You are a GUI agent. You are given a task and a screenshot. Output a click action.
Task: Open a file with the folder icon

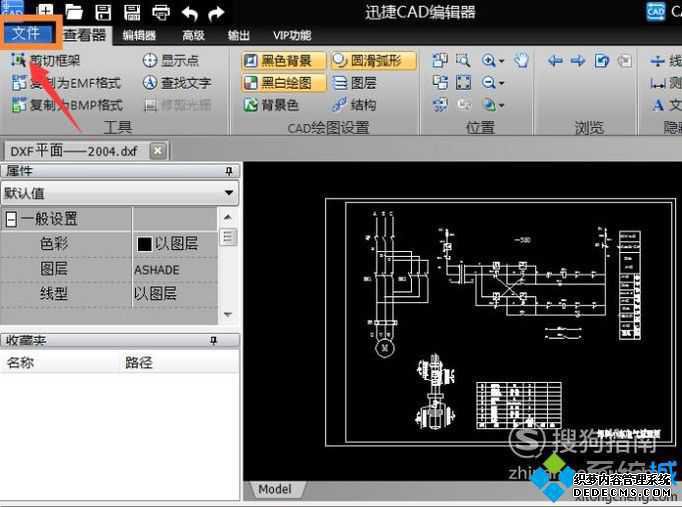click(74, 12)
